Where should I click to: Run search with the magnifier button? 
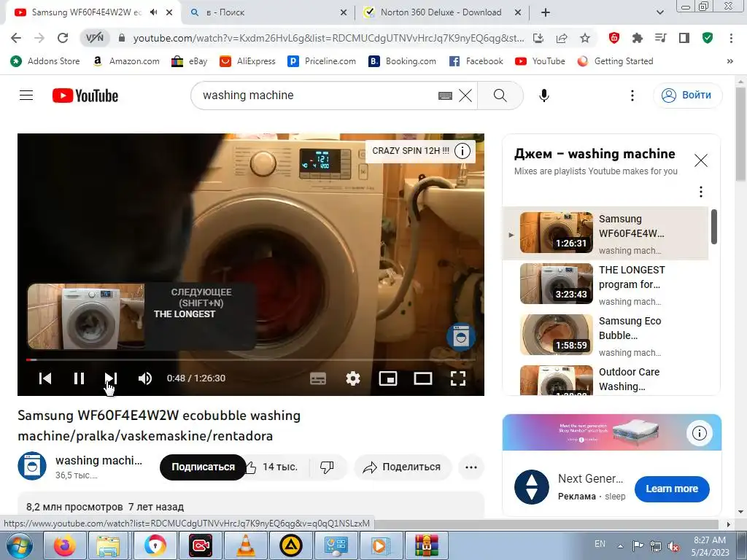[x=500, y=96]
